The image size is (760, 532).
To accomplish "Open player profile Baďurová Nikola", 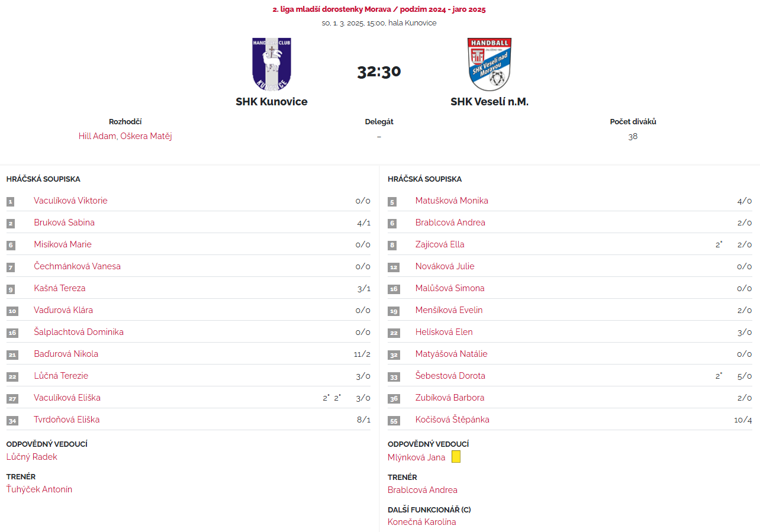I will click(x=66, y=354).
